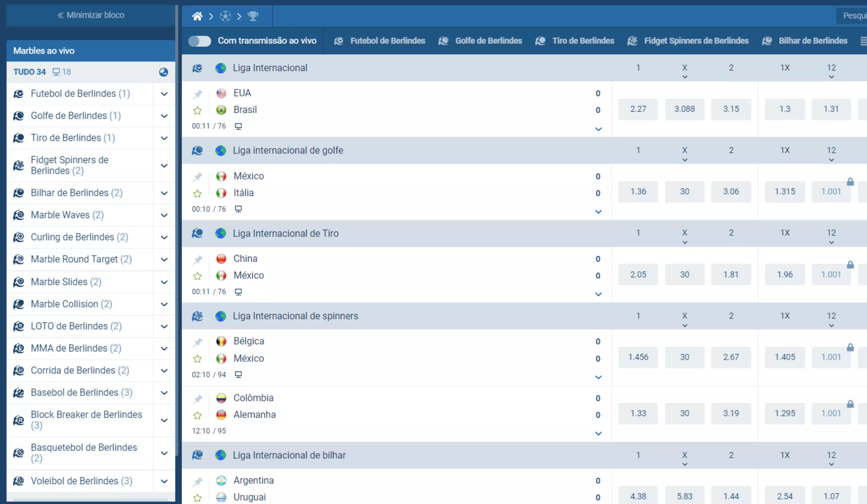Favorite the EUA vs Brasil match star
The width and height of the screenshot is (867, 504).
(197, 110)
